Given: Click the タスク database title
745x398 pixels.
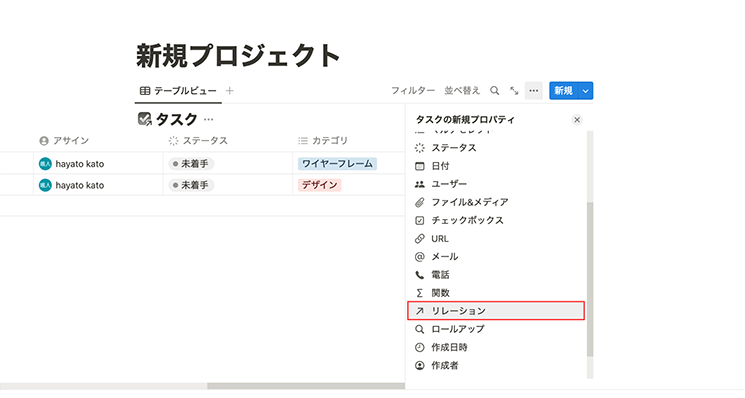Looking at the screenshot, I should pyautogui.click(x=176, y=119).
